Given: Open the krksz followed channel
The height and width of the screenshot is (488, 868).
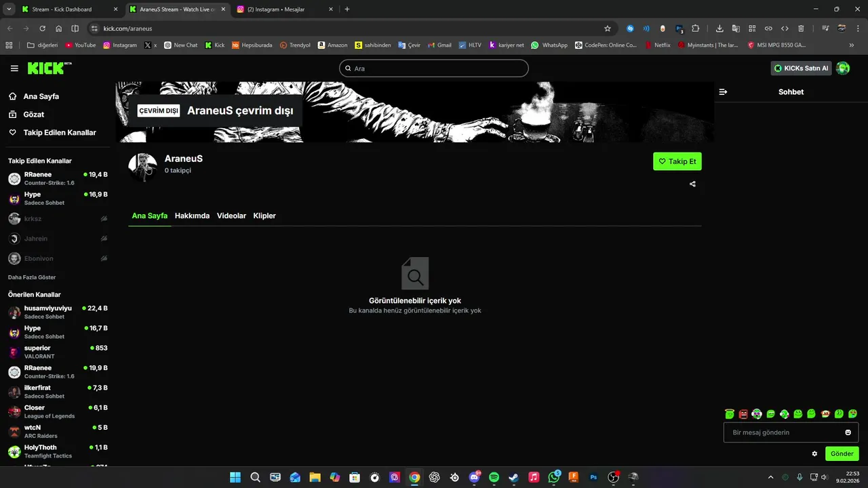Looking at the screenshot, I should point(58,219).
